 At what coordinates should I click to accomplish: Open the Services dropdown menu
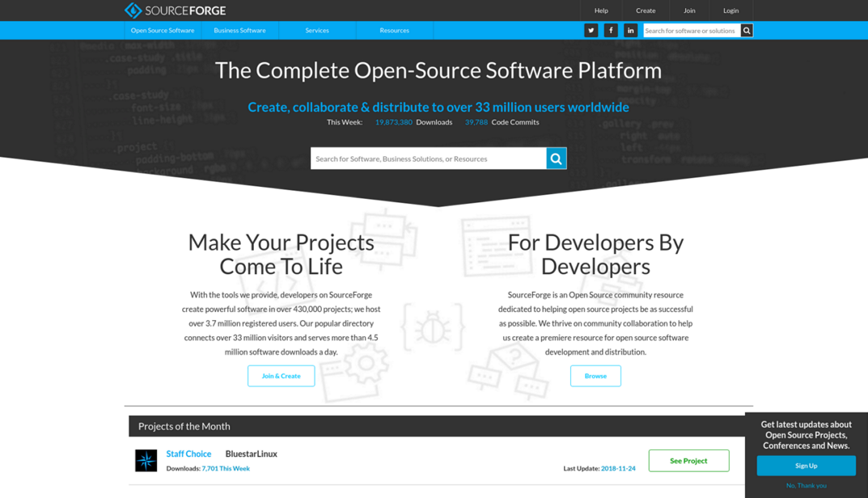tap(316, 30)
